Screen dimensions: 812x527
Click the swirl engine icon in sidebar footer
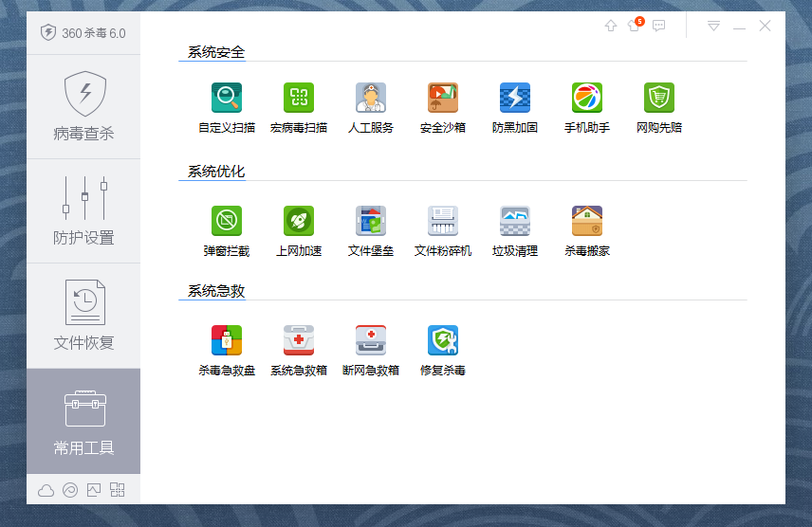click(70, 490)
